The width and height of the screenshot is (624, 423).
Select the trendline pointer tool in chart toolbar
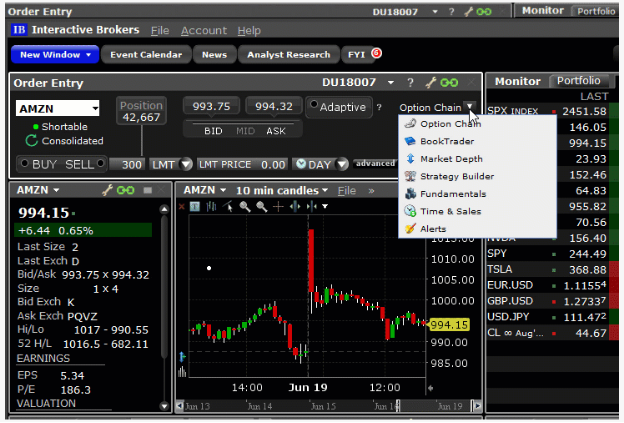[x=228, y=206]
